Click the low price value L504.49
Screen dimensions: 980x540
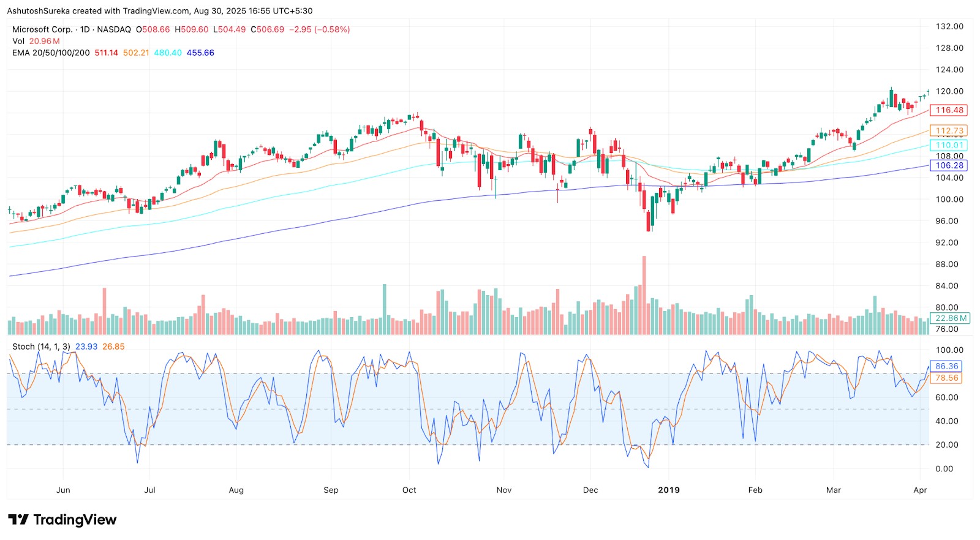(x=230, y=29)
